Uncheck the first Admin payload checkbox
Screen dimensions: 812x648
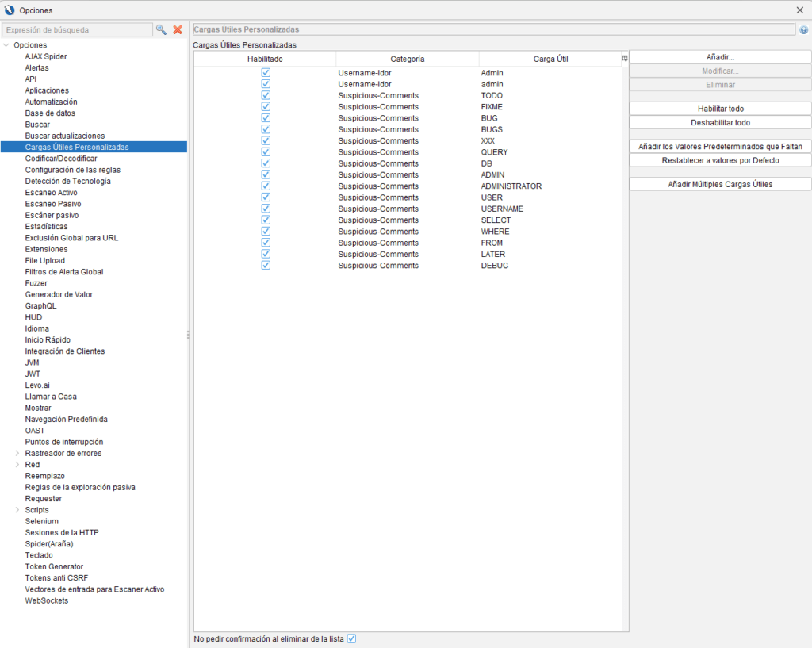point(266,73)
